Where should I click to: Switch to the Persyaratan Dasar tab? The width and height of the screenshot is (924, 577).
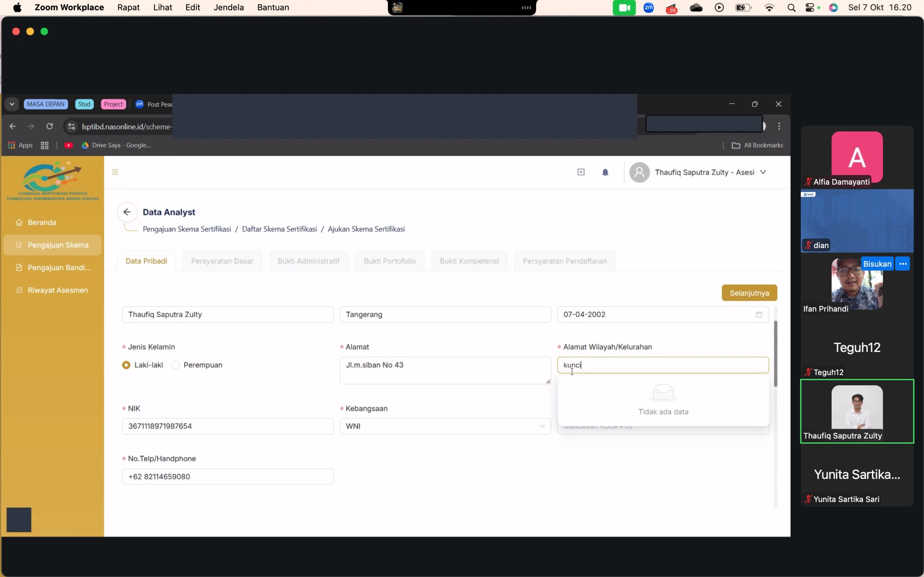click(x=222, y=261)
